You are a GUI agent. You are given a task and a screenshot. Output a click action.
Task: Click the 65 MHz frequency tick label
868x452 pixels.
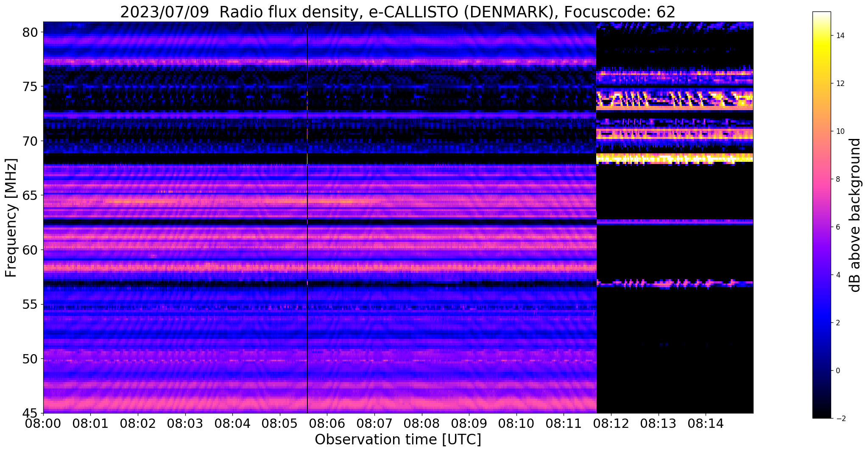pos(30,195)
